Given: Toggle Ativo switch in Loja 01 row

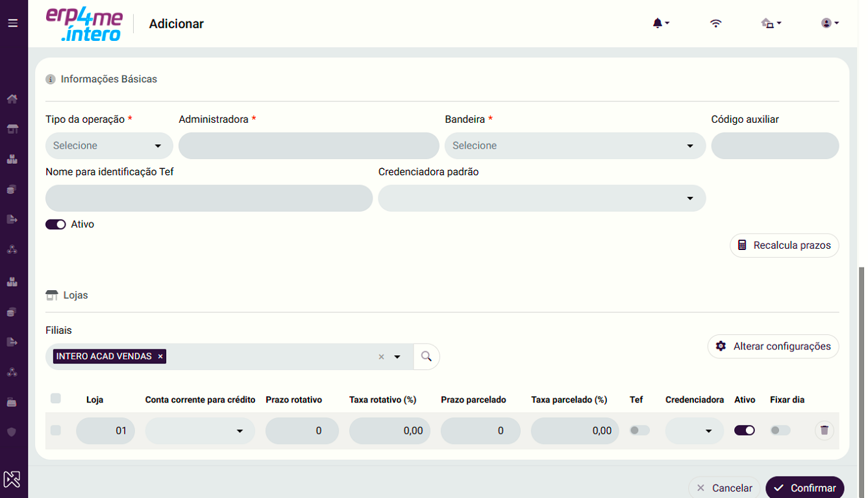Looking at the screenshot, I should click(x=745, y=430).
